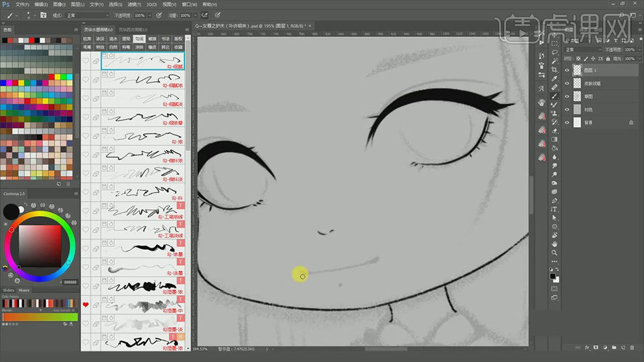Open the layer blend mode dropdown

(584, 49)
